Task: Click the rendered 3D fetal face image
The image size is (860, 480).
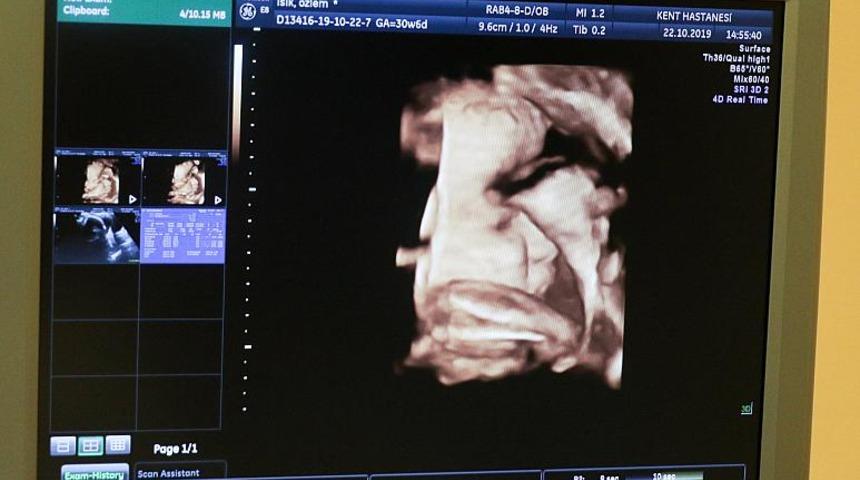Action: (515, 225)
